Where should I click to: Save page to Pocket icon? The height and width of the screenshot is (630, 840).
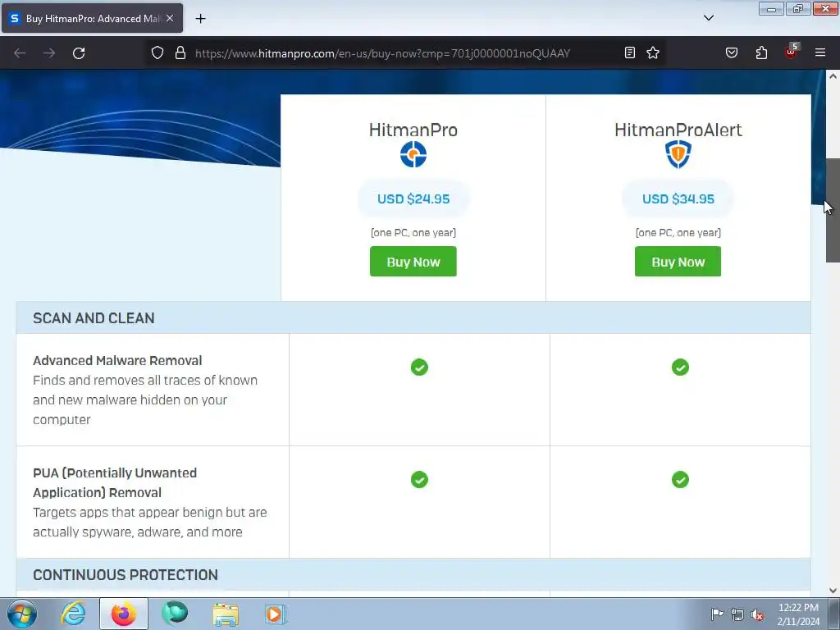coord(731,52)
